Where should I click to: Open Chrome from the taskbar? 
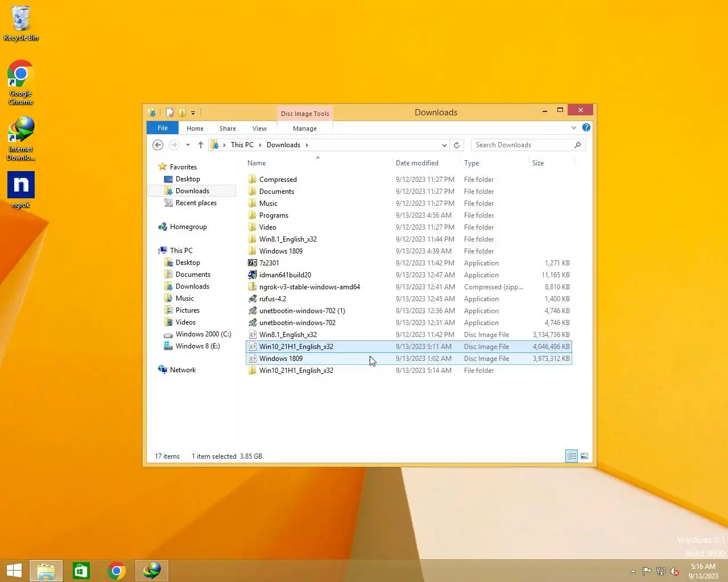pos(117,571)
